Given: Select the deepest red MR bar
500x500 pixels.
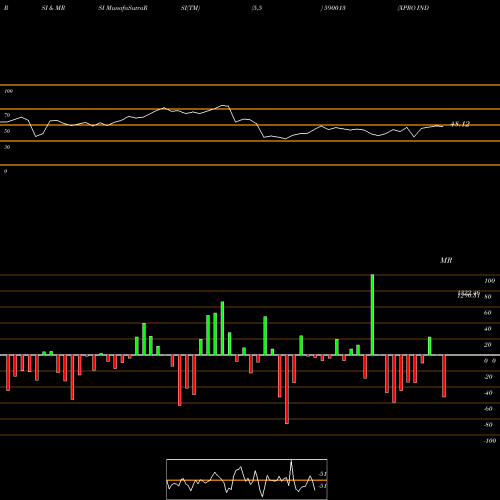Looking at the screenshot, I should tap(287, 389).
